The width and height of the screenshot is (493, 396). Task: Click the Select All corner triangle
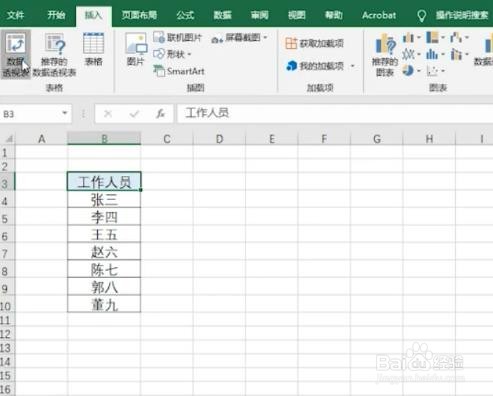[x=8, y=138]
